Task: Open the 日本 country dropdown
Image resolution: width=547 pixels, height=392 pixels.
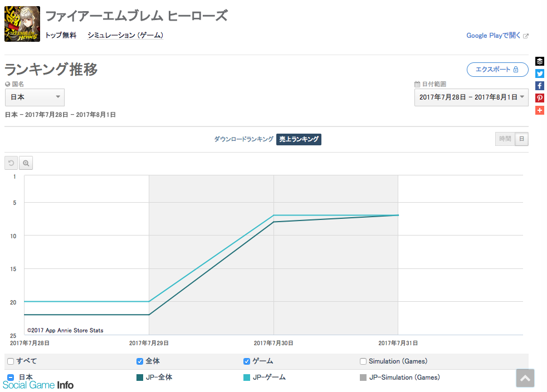Action: (x=35, y=97)
